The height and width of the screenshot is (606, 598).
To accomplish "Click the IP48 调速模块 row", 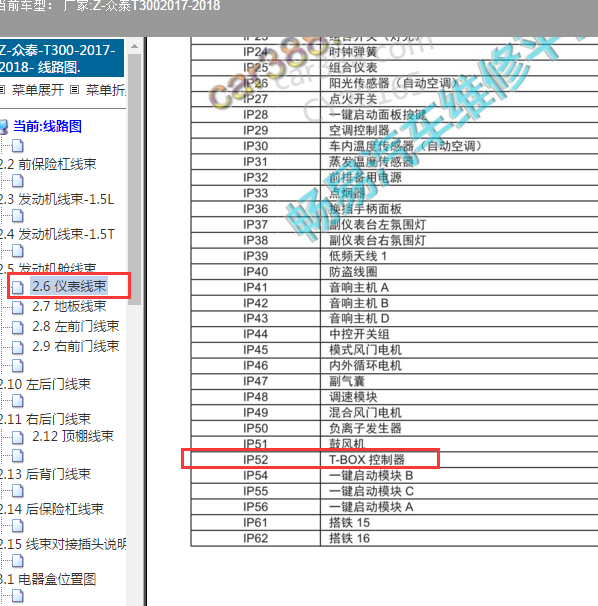I will pyautogui.click(x=394, y=397).
